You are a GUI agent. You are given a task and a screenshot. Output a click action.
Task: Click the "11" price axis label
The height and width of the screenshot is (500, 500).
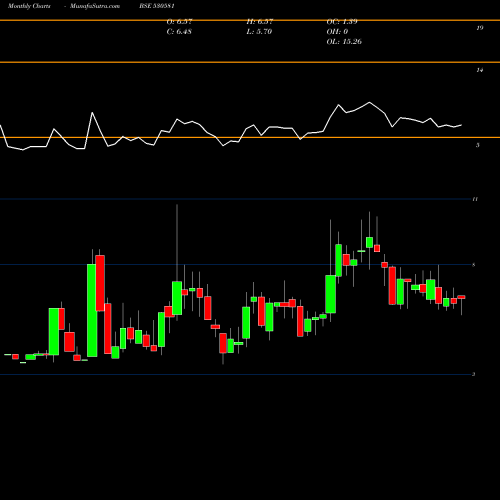[x=475, y=199]
